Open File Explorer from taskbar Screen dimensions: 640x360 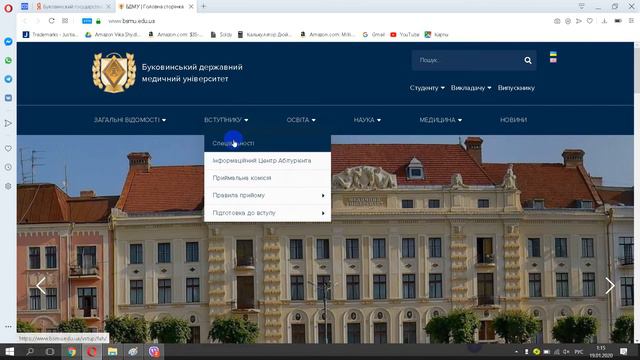[x=113, y=351]
